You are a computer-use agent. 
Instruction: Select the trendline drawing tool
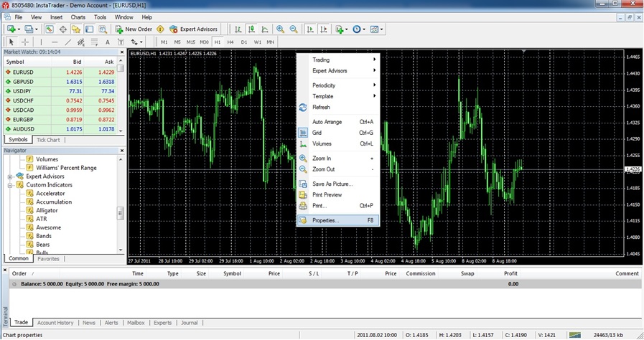pyautogui.click(x=68, y=42)
